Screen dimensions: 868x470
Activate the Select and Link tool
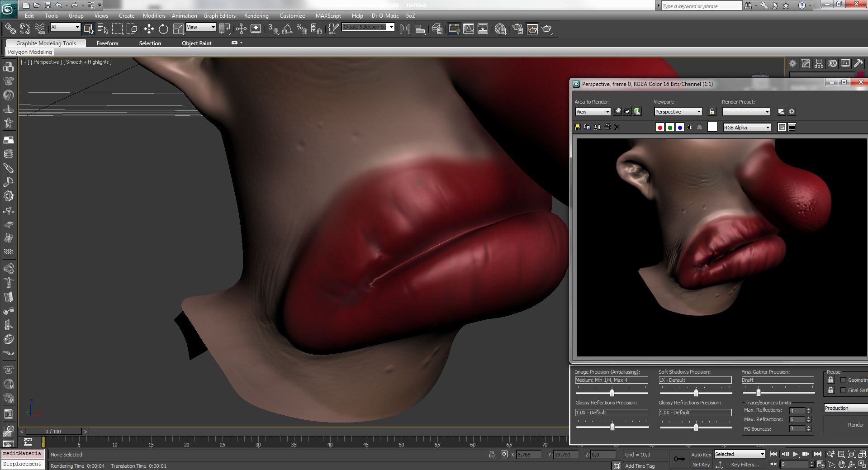pyautogui.click(x=10, y=28)
